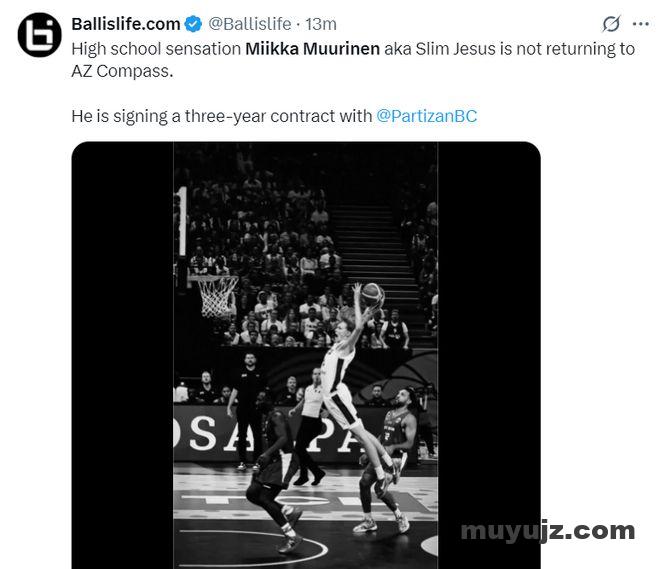
Task: Click the referee in the photo
Action: pos(309,425)
